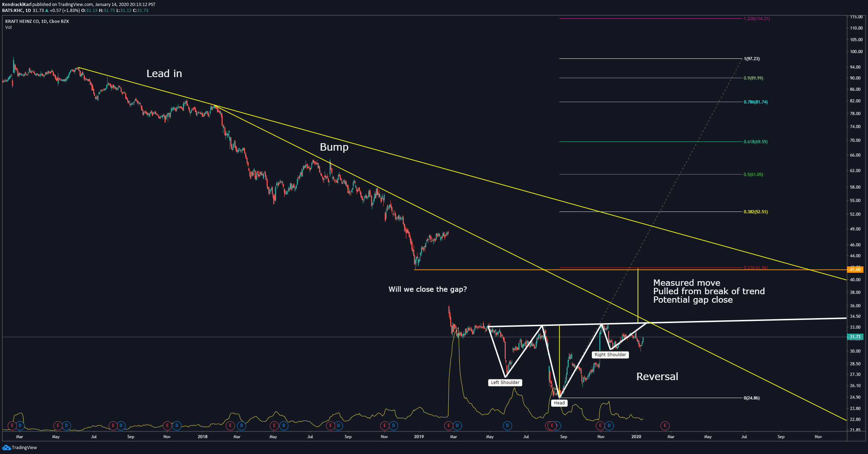Open the E earnings marker before Mar 2018
Screen dimensions: 868x454
pyautogui.click(x=230, y=425)
